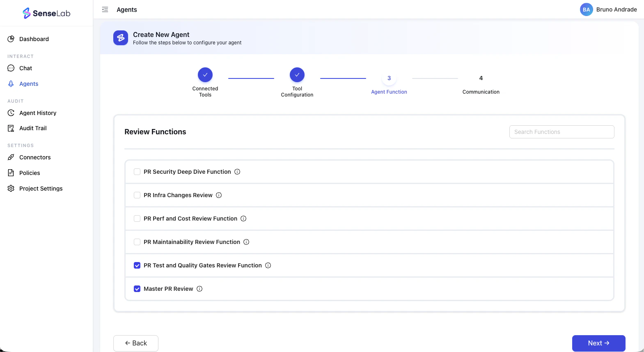Click the Bruno Andrade user name
Image resolution: width=644 pixels, height=352 pixels.
[616, 9]
